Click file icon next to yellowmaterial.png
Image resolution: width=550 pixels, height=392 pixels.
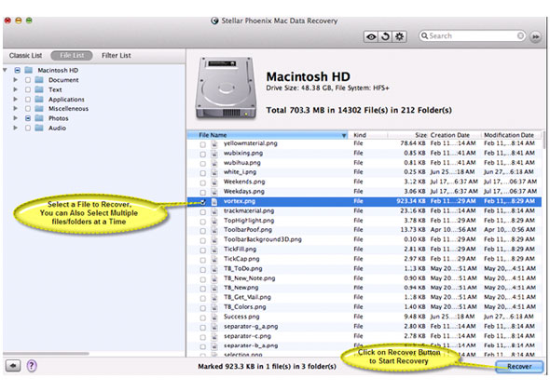click(x=214, y=143)
